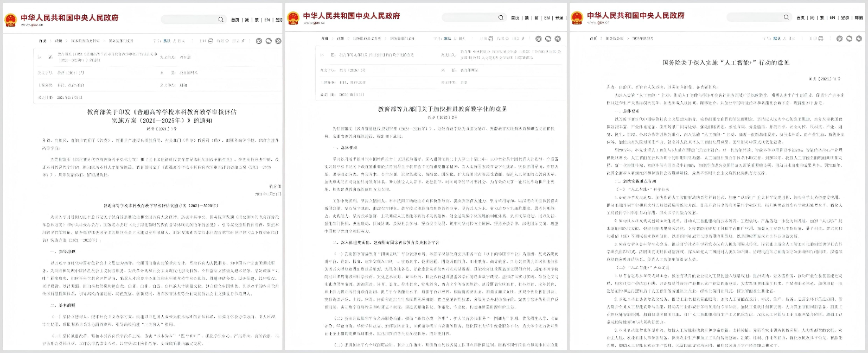868x353 pixels.
Task: Open the 国务院公报 breadcrumb on 人工智能+ page
Action: [x=615, y=39]
